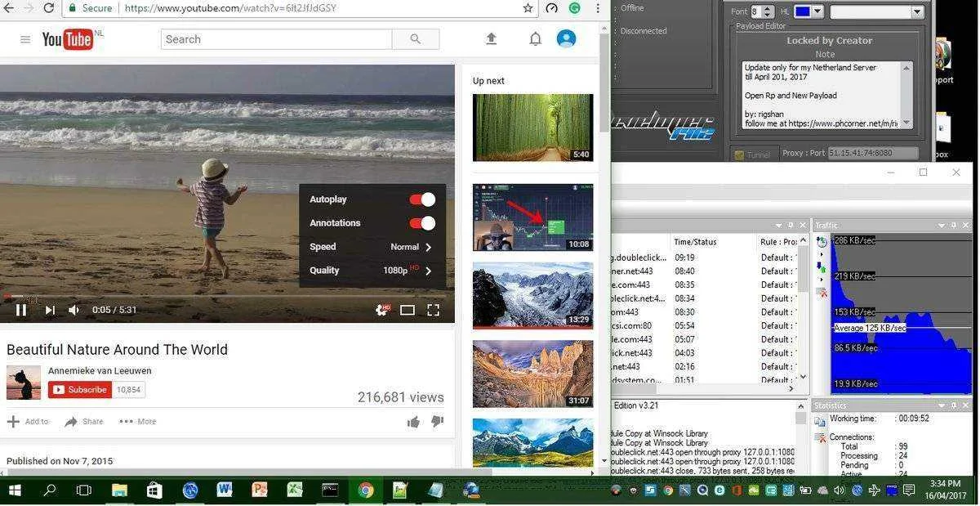Screen dimensions: 980x506
Task: Click the video progress bar
Action: [227, 296]
